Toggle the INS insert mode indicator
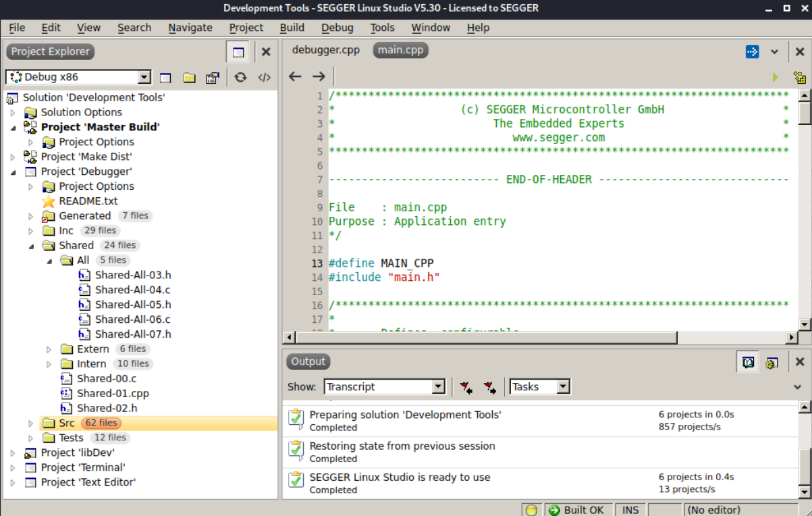 (630, 510)
